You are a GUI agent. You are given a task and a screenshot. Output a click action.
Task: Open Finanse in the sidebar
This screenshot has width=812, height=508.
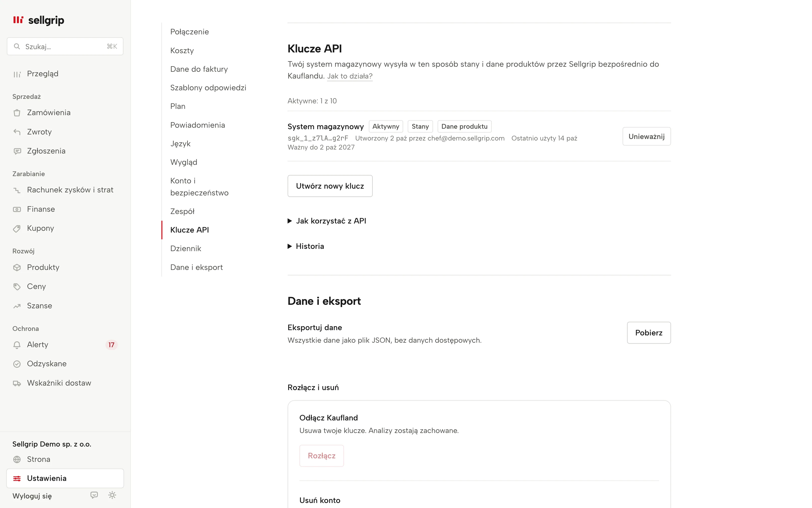(65, 209)
